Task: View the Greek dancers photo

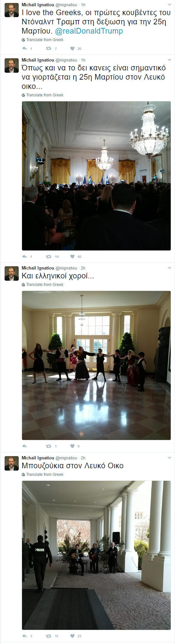Action: pyautogui.click(x=96, y=365)
